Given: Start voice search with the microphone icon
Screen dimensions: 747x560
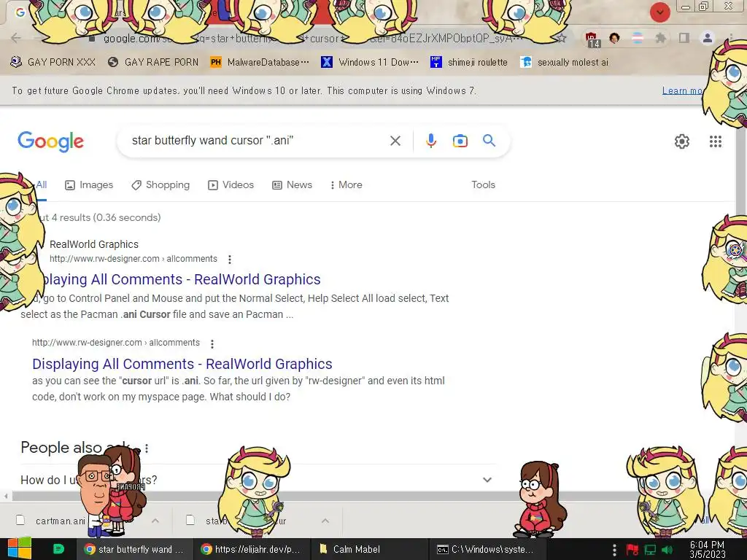Looking at the screenshot, I should (x=430, y=141).
